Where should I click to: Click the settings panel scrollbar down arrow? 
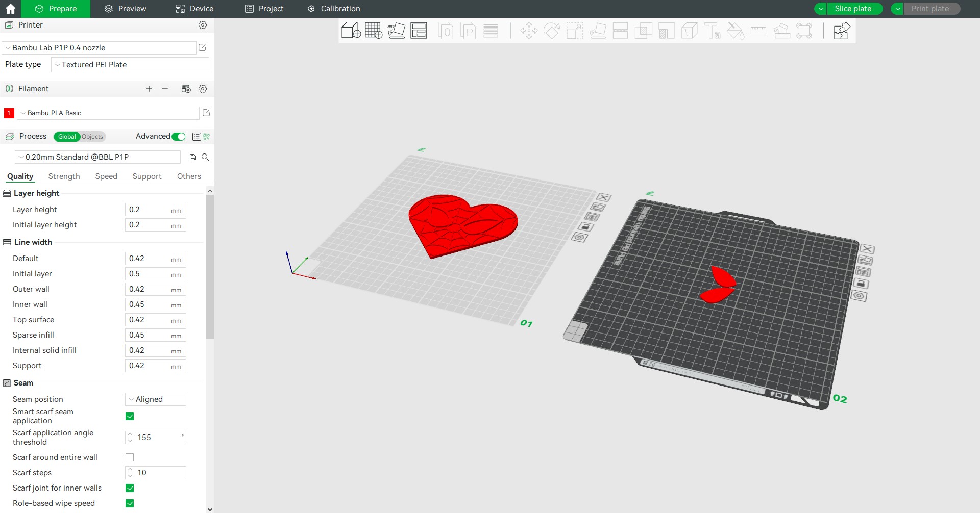[210, 509]
